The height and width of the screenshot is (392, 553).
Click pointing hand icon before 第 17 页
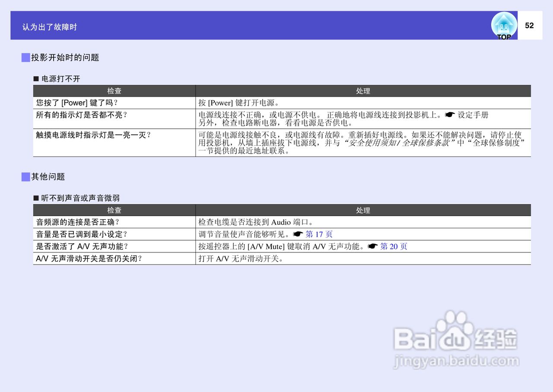(x=298, y=234)
